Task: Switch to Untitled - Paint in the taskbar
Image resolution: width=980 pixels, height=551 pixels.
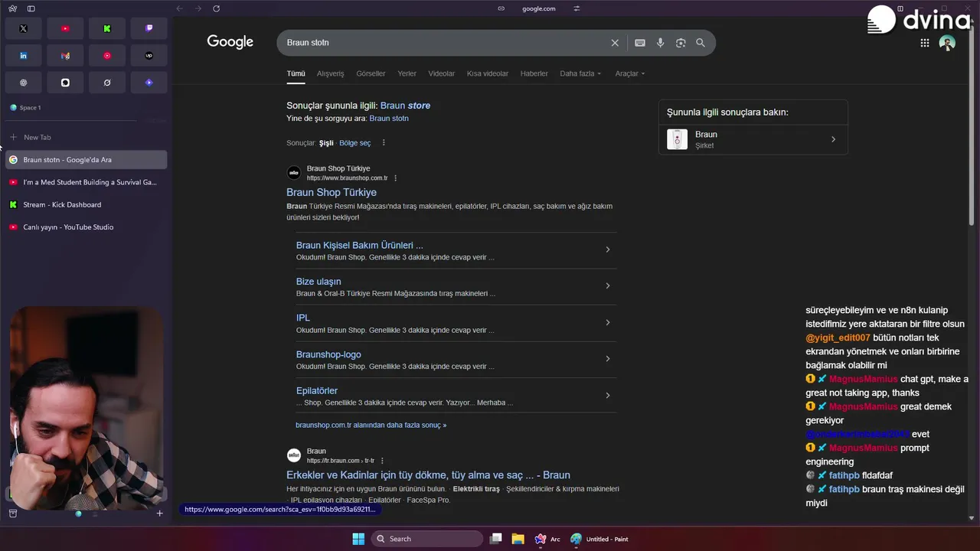Action: point(599,539)
